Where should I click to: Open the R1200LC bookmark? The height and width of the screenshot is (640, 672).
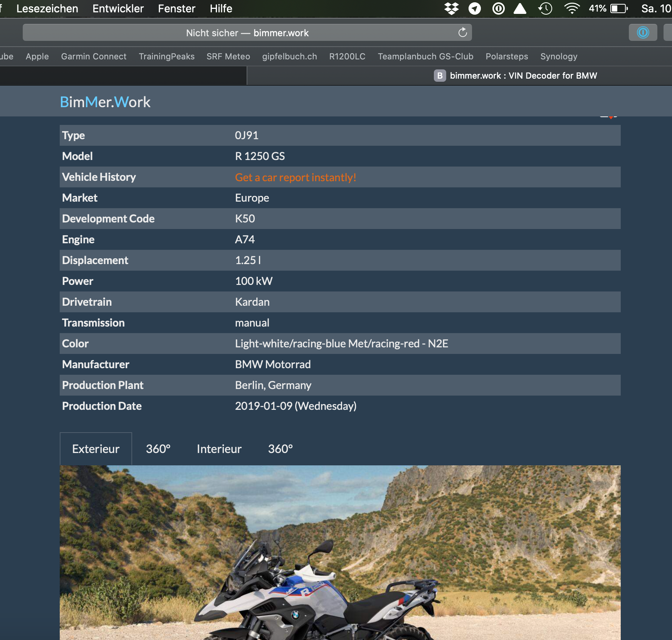coord(347,56)
